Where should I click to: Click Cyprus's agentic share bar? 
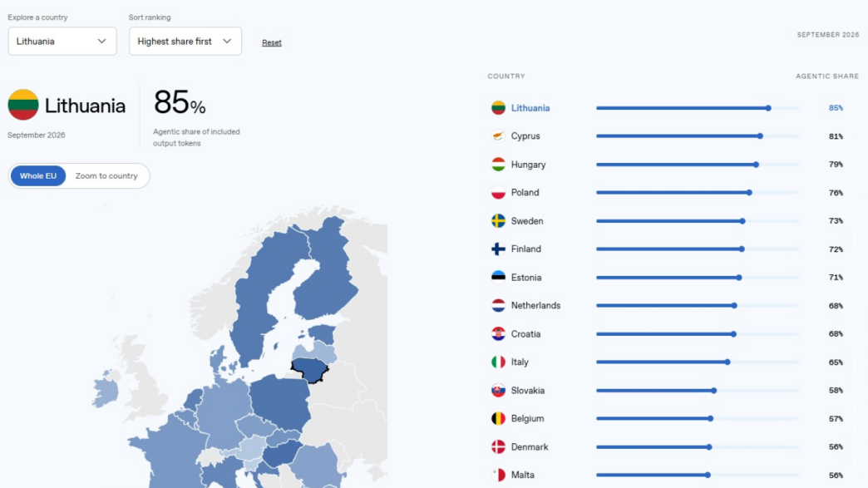(698, 136)
